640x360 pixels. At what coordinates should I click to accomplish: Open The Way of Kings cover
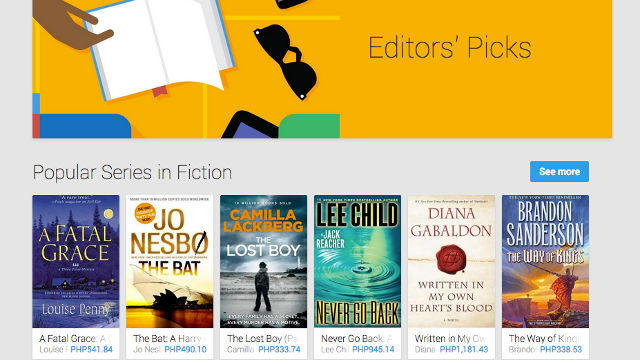pos(545,261)
